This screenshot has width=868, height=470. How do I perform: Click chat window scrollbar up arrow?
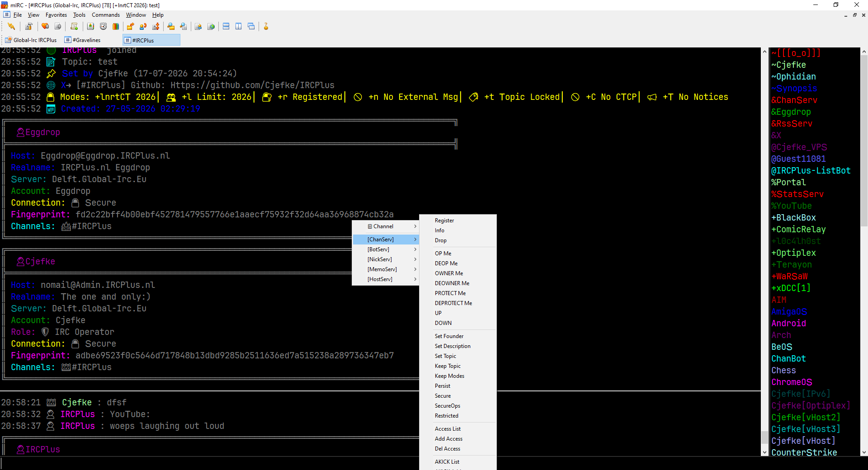coord(764,52)
